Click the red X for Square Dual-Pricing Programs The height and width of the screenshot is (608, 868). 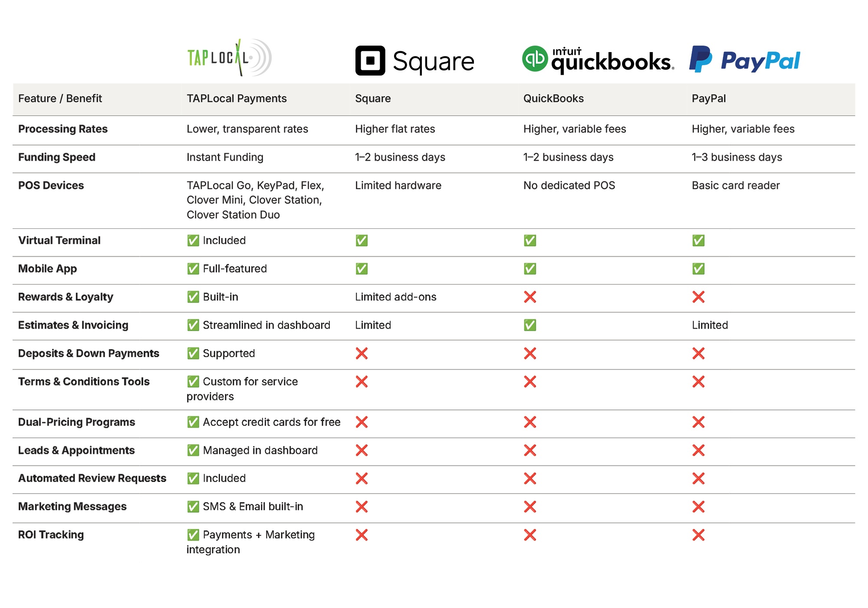click(x=362, y=422)
